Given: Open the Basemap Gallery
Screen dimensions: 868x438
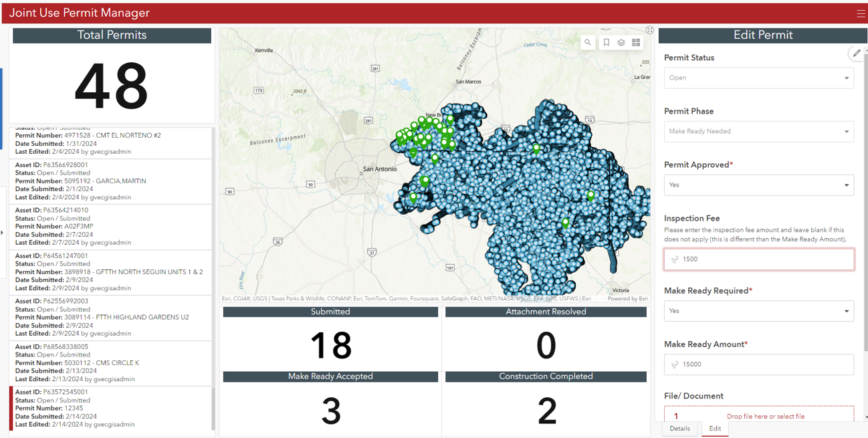Looking at the screenshot, I should coord(636,42).
